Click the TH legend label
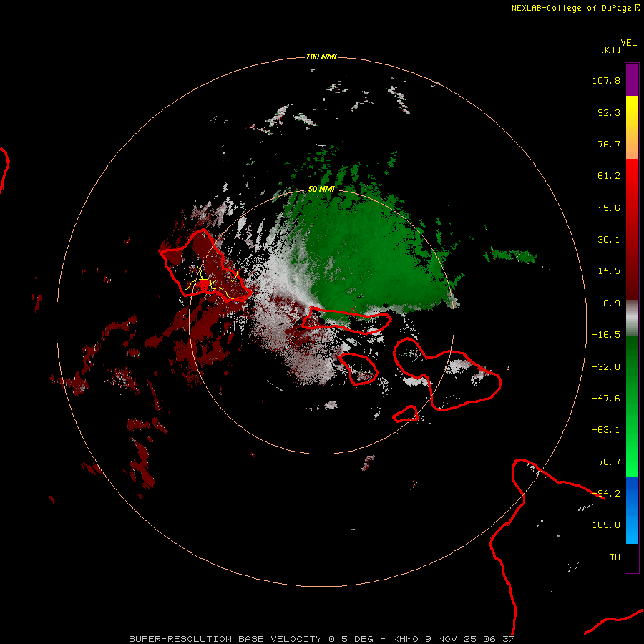The image size is (644, 644). (x=615, y=557)
